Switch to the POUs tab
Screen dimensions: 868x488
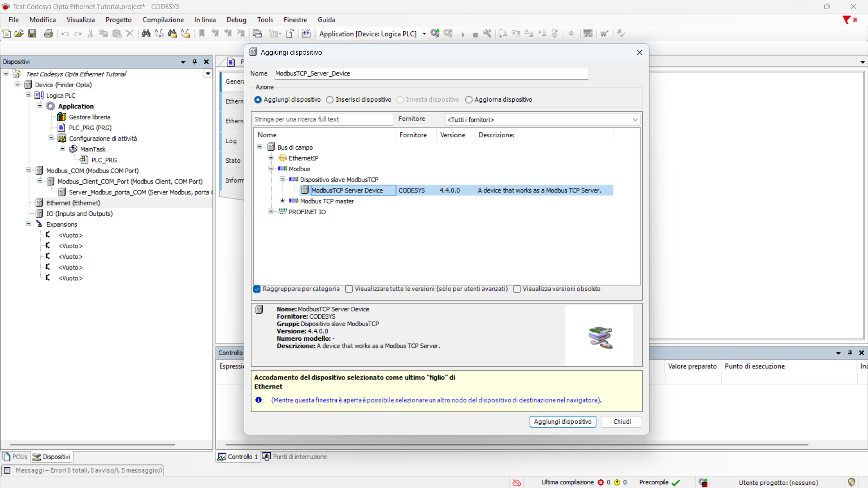[16, 457]
